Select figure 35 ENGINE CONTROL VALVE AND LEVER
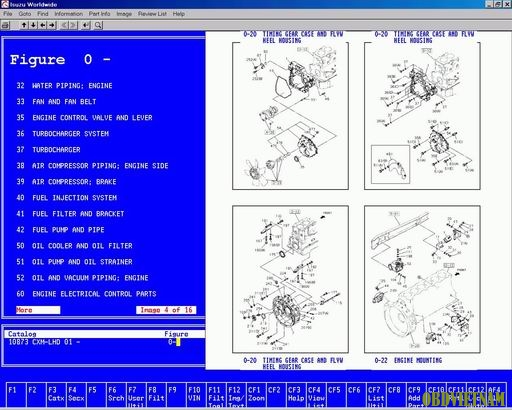 pyautogui.click(x=84, y=118)
